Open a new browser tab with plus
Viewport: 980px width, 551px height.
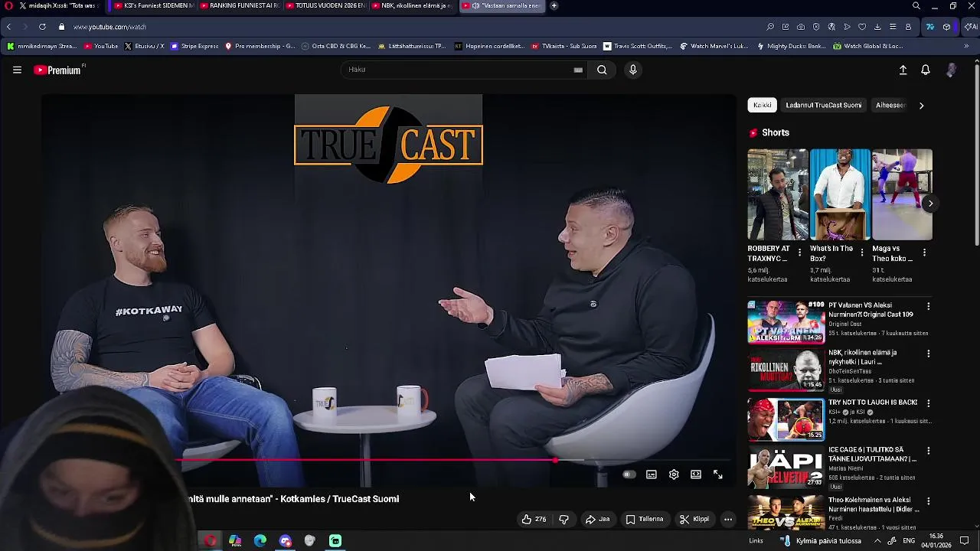(554, 5)
